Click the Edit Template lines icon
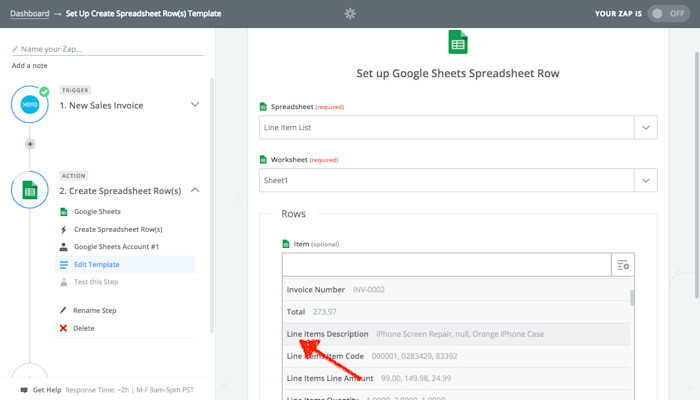 pos(64,265)
